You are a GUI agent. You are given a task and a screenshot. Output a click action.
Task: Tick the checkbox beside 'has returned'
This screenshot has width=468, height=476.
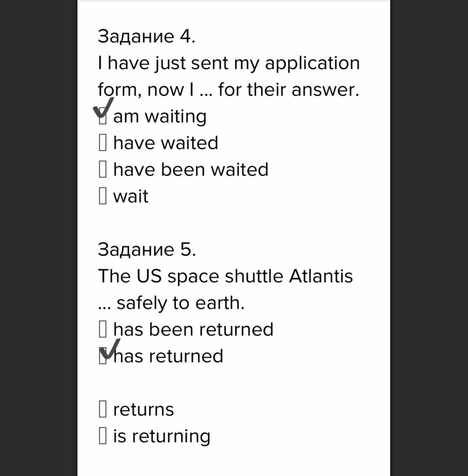[103, 356]
